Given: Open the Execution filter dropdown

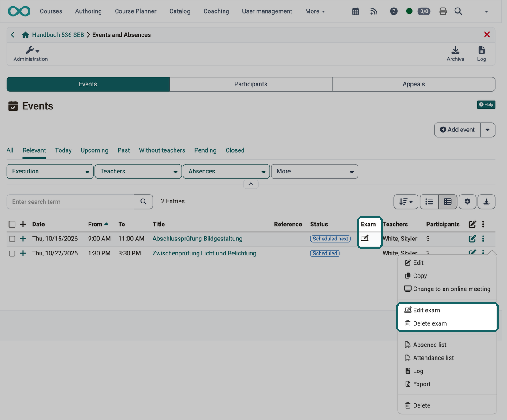Looking at the screenshot, I should pyautogui.click(x=50, y=171).
